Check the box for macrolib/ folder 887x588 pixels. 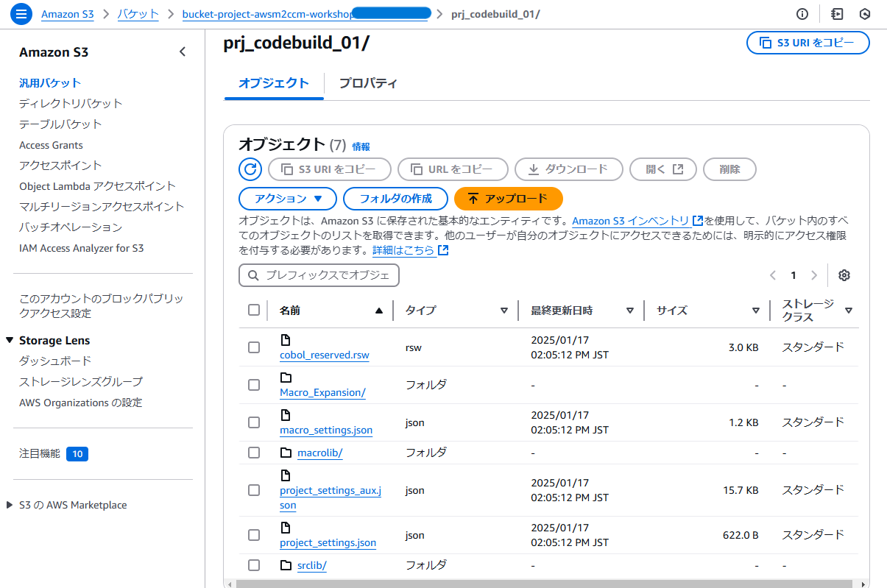(x=254, y=453)
